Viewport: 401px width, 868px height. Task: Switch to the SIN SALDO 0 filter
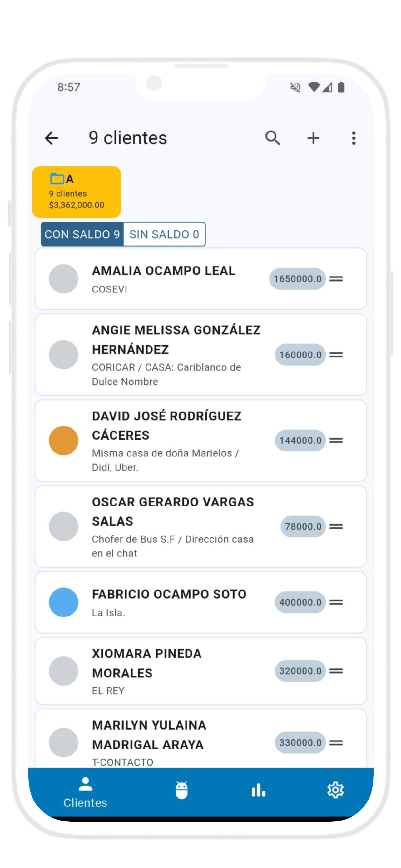click(164, 234)
